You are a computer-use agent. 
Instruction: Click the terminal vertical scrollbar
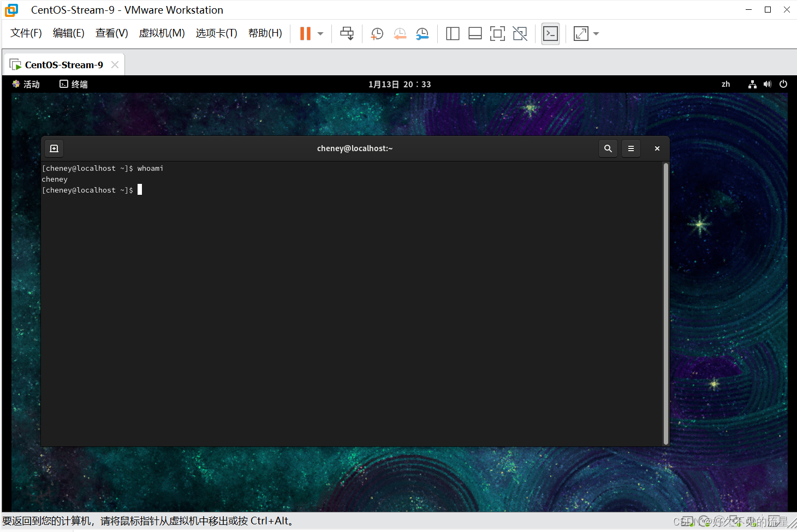666,303
